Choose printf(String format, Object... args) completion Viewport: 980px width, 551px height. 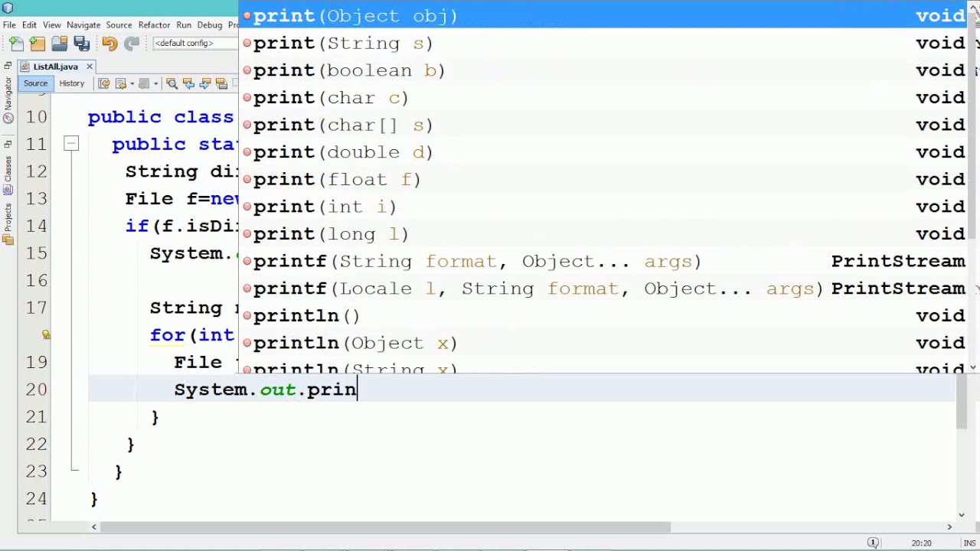click(x=604, y=261)
